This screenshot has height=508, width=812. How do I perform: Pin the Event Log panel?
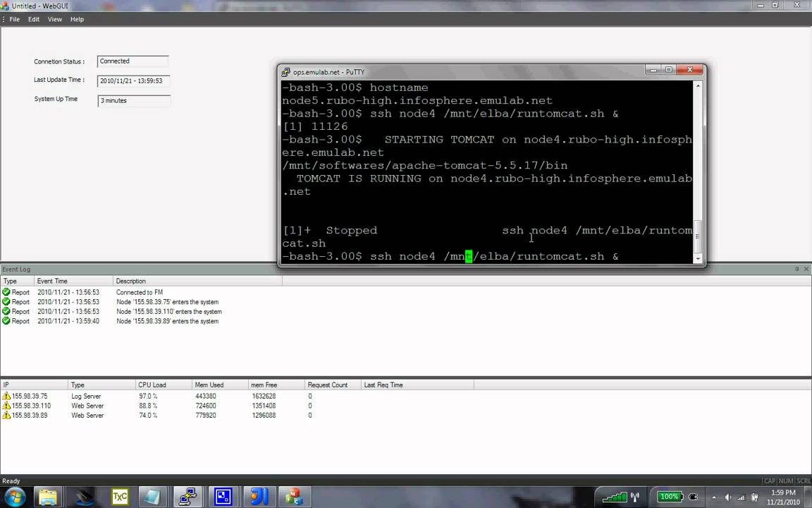(797, 269)
